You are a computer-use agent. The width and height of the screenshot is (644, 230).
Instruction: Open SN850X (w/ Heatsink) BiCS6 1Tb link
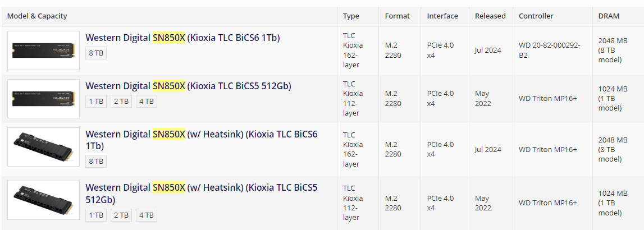coord(201,140)
